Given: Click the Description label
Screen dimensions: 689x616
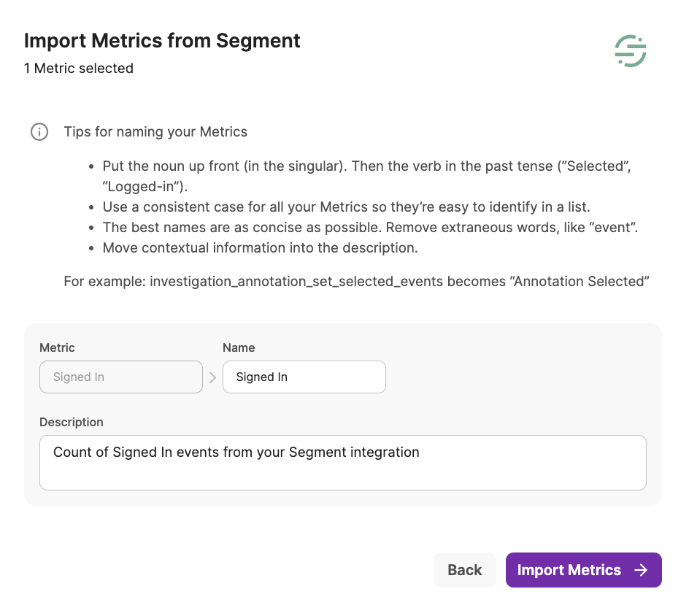Looking at the screenshot, I should tap(72, 423).
